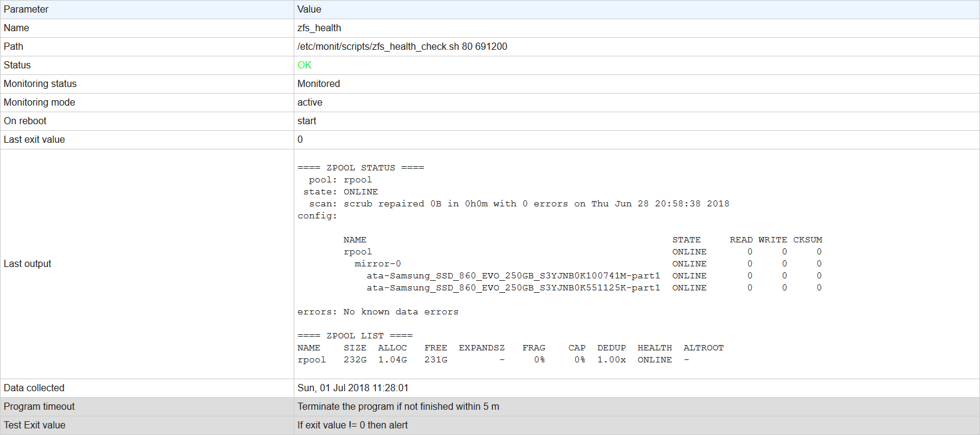Click the Parameter column header
The image size is (980, 435).
pos(26,9)
